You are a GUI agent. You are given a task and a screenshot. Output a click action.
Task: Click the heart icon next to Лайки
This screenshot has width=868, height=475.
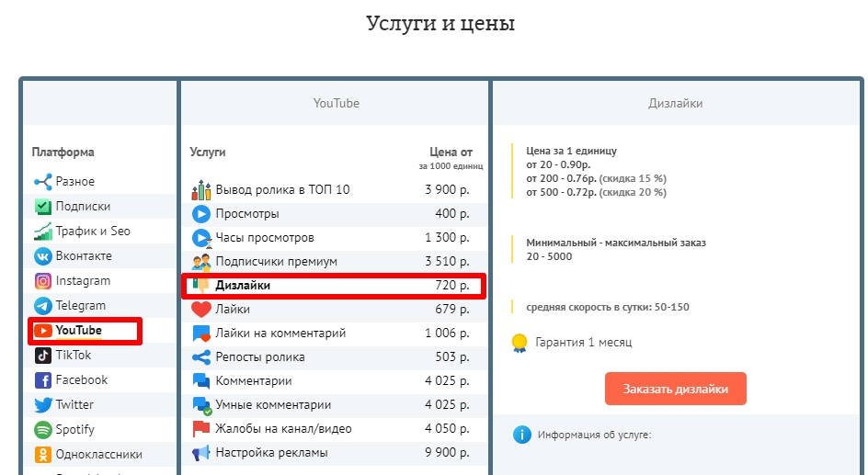point(201,310)
